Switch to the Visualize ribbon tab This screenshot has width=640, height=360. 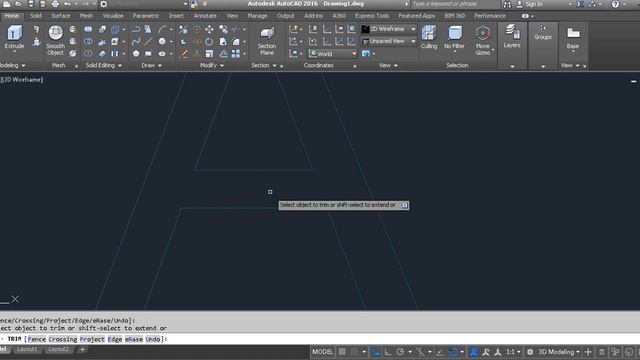(x=113, y=16)
